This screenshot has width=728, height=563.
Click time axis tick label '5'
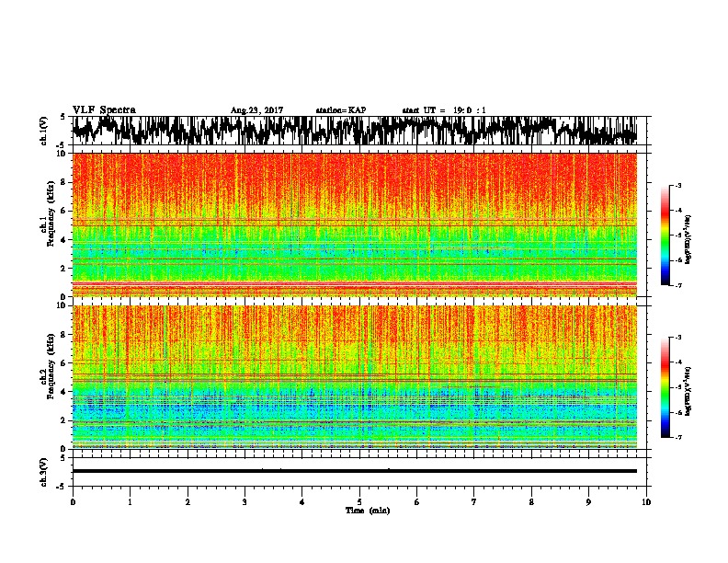tap(359, 502)
